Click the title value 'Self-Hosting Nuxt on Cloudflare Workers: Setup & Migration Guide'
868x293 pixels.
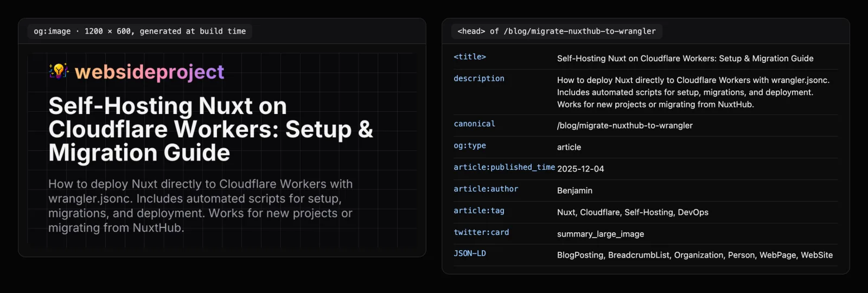(685, 59)
